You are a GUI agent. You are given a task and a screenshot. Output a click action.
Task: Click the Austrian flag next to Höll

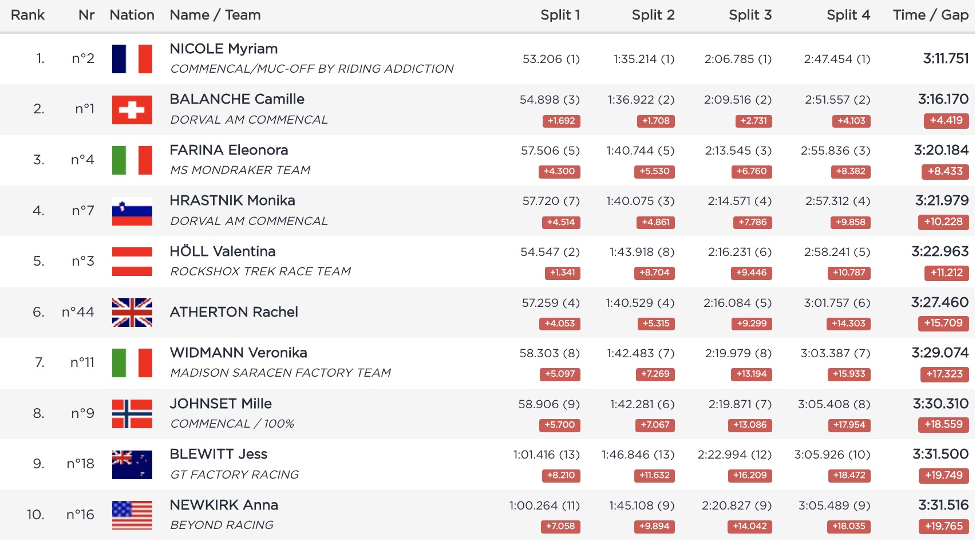[x=132, y=262]
